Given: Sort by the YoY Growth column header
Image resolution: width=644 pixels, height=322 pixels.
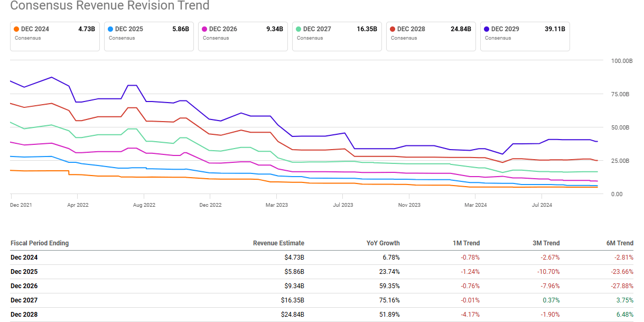Looking at the screenshot, I should click(x=384, y=243).
